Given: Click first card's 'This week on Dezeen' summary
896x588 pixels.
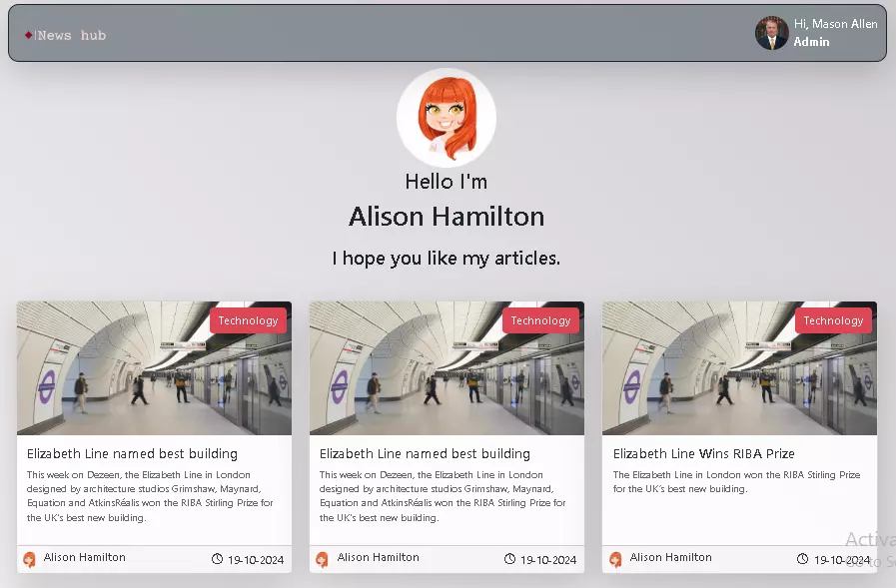Looking at the screenshot, I should click(150, 496).
